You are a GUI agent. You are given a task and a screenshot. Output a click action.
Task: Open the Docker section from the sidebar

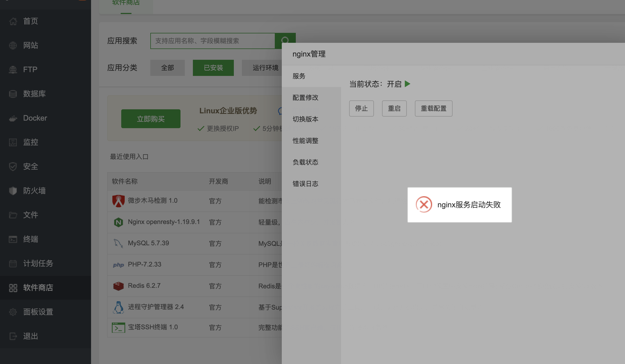click(x=13, y=118)
